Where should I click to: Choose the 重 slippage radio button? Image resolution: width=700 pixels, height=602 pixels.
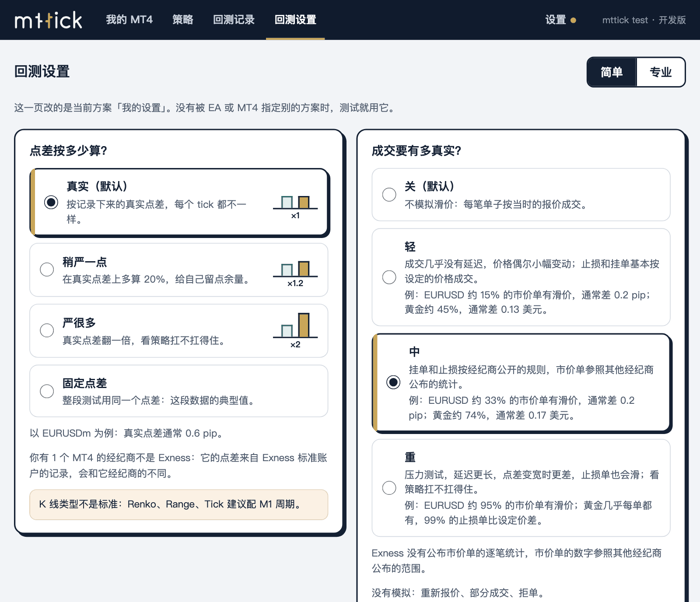pos(389,488)
